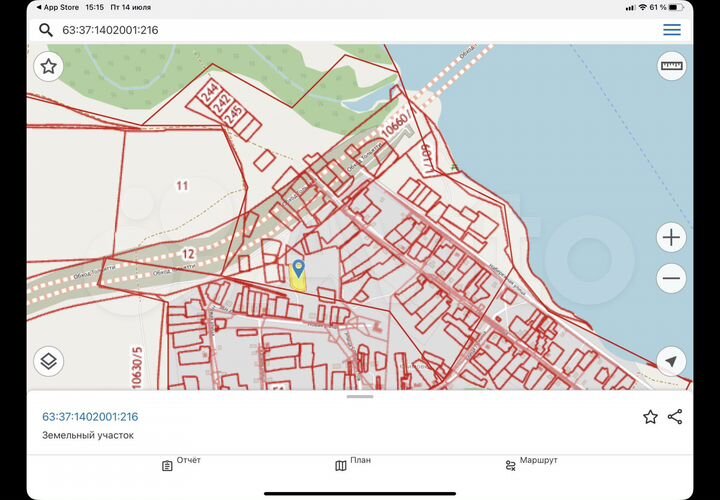Return to App Store back link
The image size is (720, 500).
pos(58,7)
